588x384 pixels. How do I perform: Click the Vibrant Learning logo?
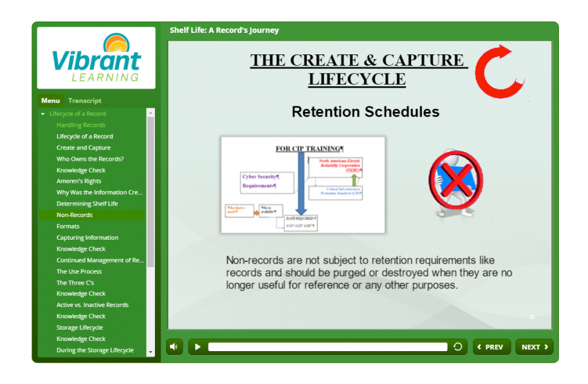[x=96, y=58]
